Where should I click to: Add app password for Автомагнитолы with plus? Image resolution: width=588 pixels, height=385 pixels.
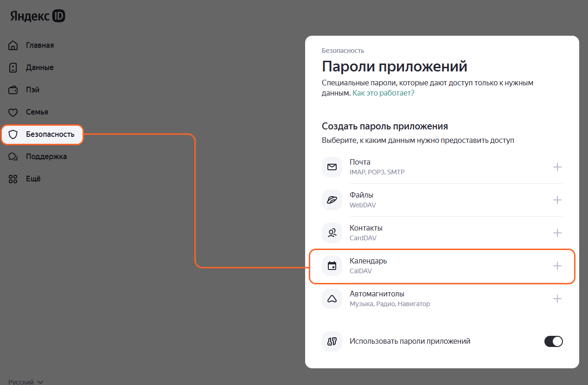tap(557, 299)
